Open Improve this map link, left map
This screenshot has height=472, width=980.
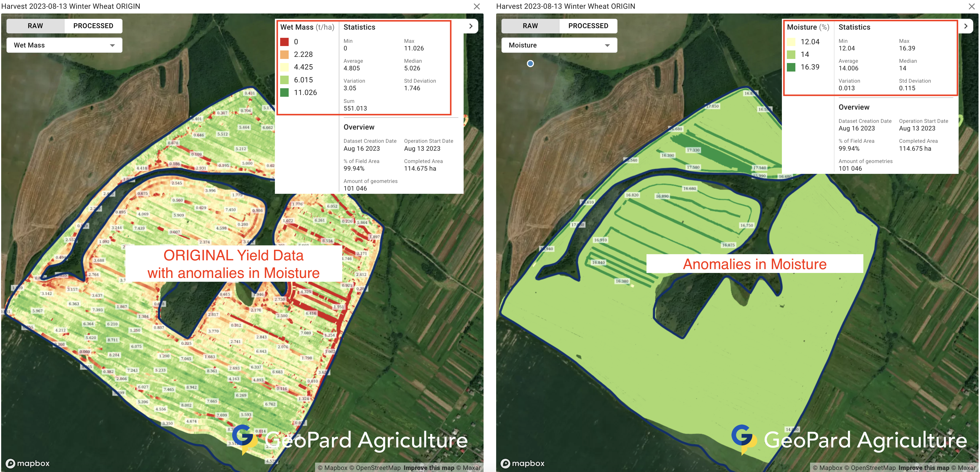[x=429, y=468]
